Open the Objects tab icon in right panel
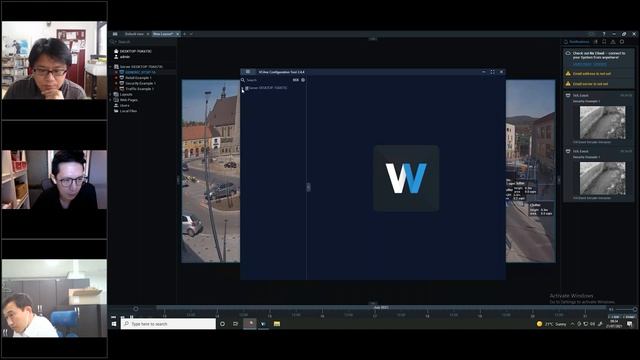 pyautogui.click(x=622, y=42)
